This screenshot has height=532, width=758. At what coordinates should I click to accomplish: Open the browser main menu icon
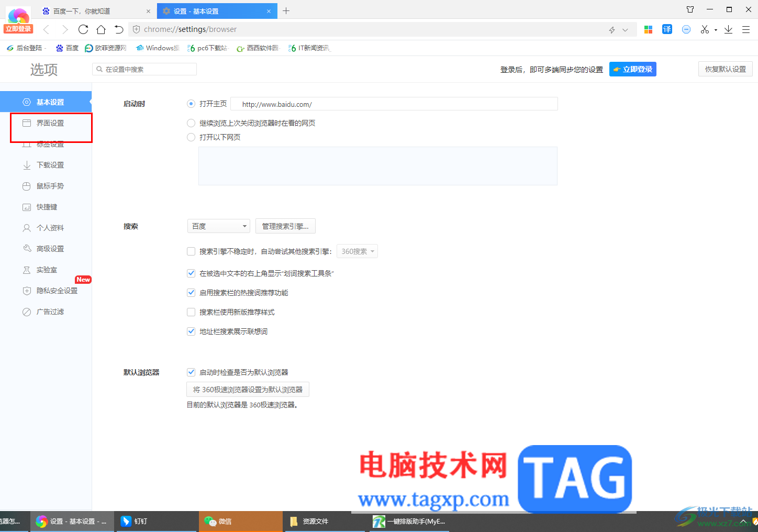point(746,29)
